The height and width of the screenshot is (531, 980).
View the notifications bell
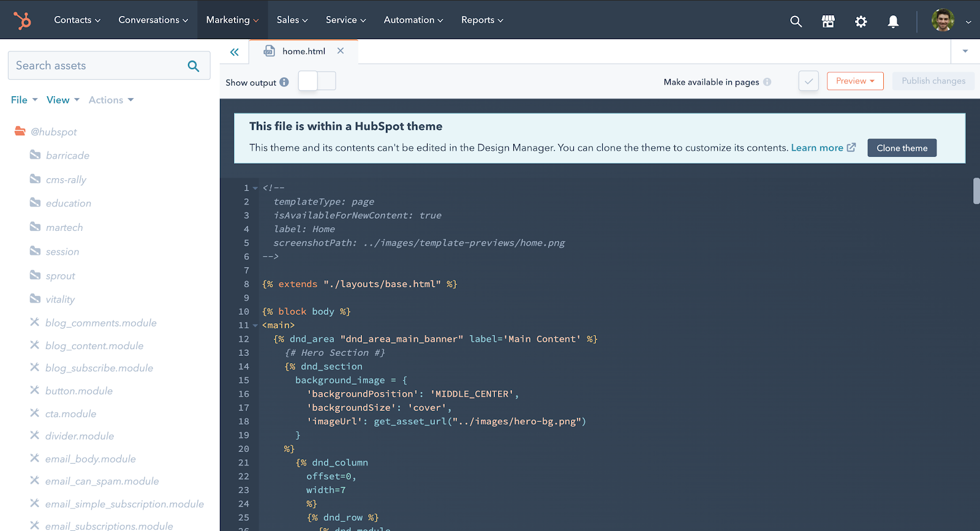point(893,21)
